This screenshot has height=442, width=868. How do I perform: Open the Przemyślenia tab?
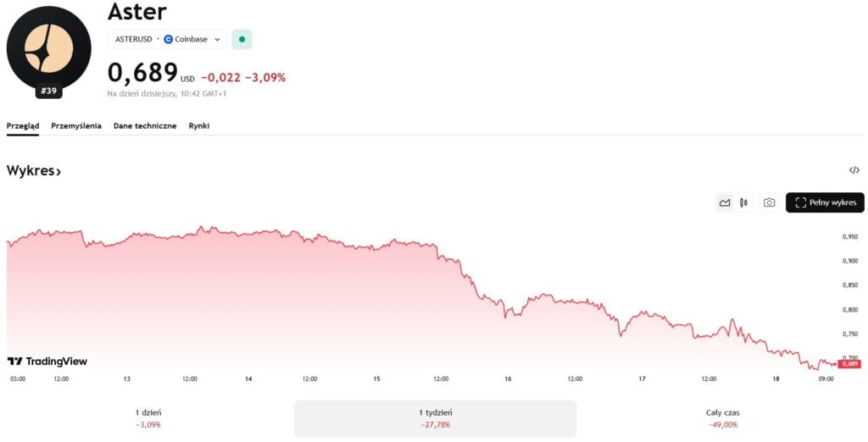point(76,125)
